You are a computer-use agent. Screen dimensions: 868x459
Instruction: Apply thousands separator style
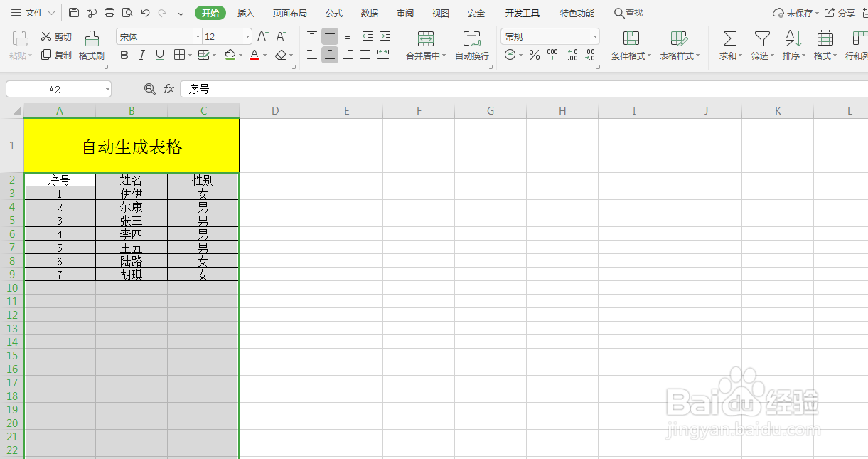click(x=552, y=55)
